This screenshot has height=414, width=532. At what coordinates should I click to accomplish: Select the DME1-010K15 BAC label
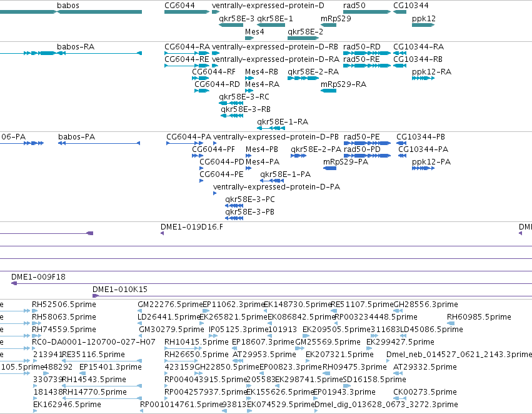click(120, 290)
